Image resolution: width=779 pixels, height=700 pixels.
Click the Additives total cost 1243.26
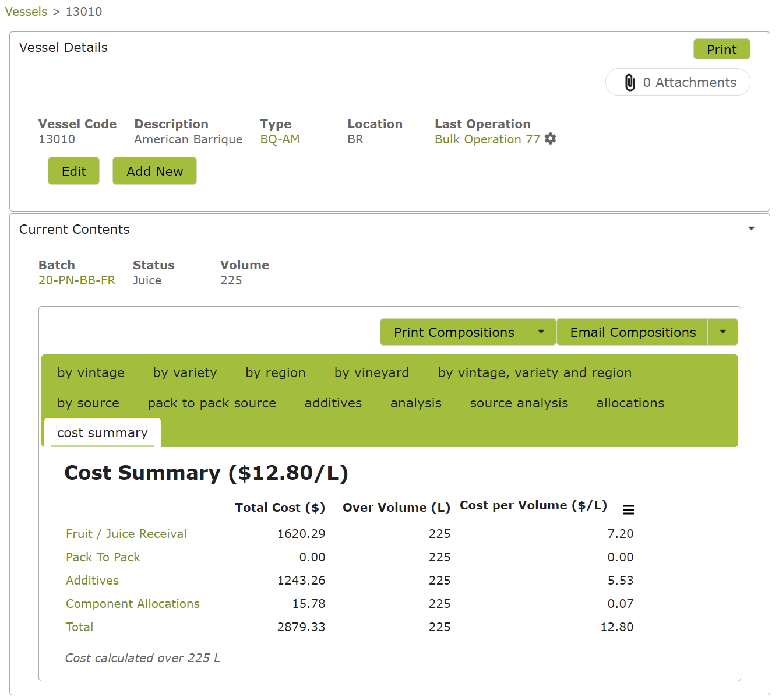[301, 581]
